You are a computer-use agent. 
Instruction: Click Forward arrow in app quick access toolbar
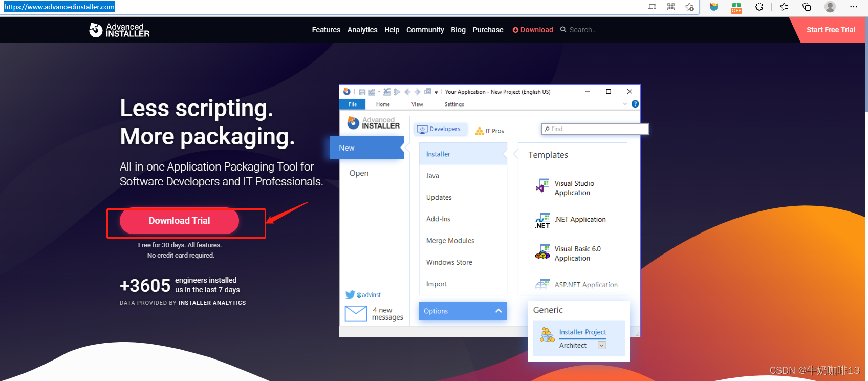click(417, 92)
